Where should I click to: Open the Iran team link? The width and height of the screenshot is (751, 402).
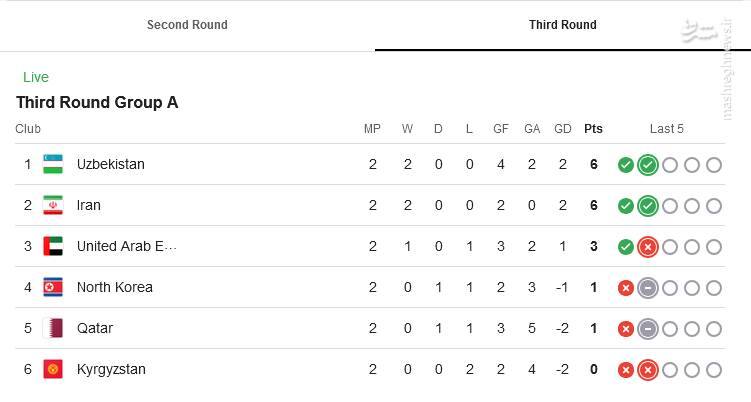[88, 205]
